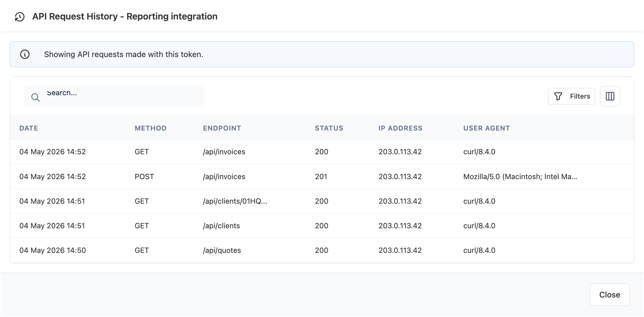The width and height of the screenshot is (644, 317).
Task: Click the IP ADDRESS column header
Action: click(x=401, y=128)
